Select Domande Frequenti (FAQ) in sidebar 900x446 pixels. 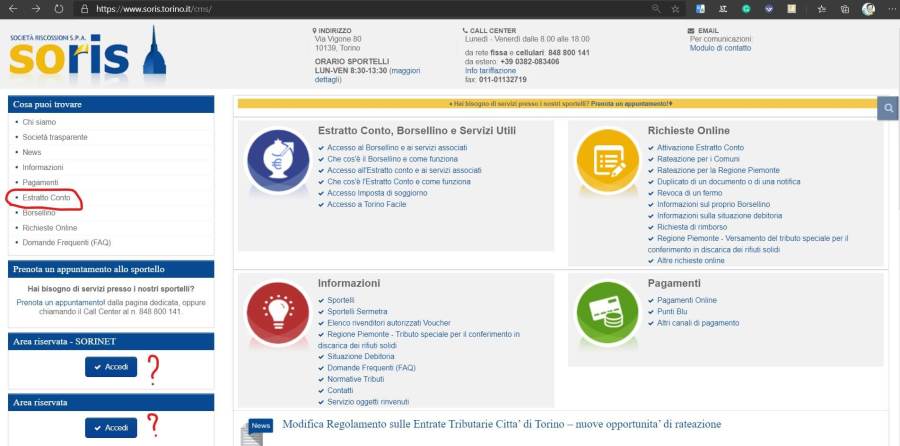click(66, 243)
